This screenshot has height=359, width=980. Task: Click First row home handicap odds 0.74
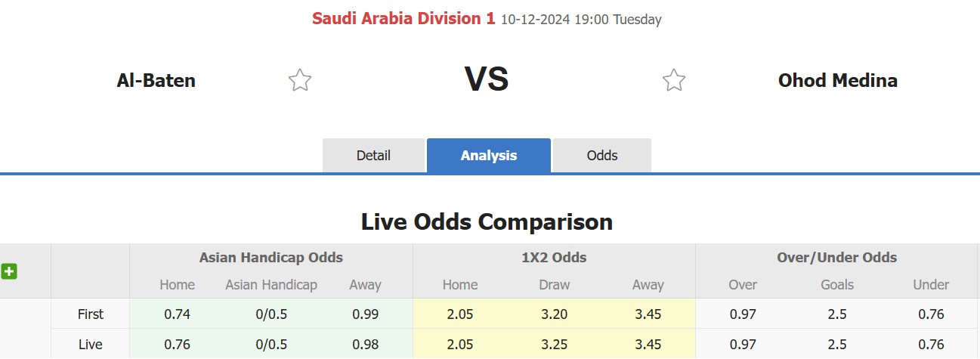(x=177, y=314)
